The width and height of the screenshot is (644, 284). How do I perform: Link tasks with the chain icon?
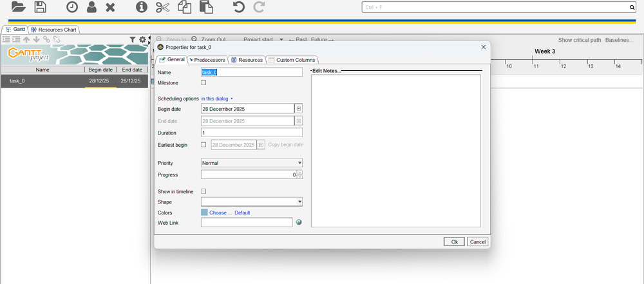[46, 39]
